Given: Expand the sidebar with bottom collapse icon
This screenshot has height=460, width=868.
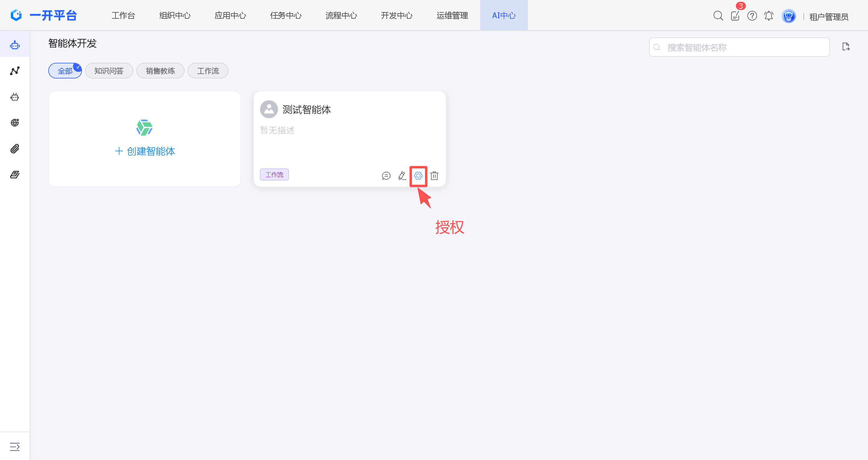Looking at the screenshot, I should pos(15,446).
